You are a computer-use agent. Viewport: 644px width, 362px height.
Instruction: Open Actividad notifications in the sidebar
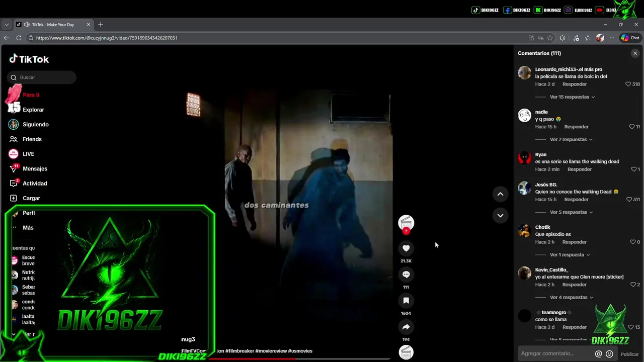pyautogui.click(x=35, y=184)
